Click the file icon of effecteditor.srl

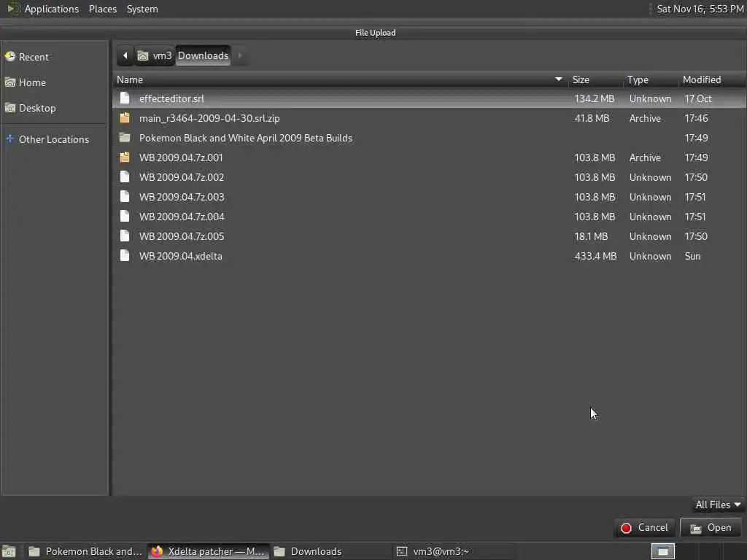(x=125, y=98)
